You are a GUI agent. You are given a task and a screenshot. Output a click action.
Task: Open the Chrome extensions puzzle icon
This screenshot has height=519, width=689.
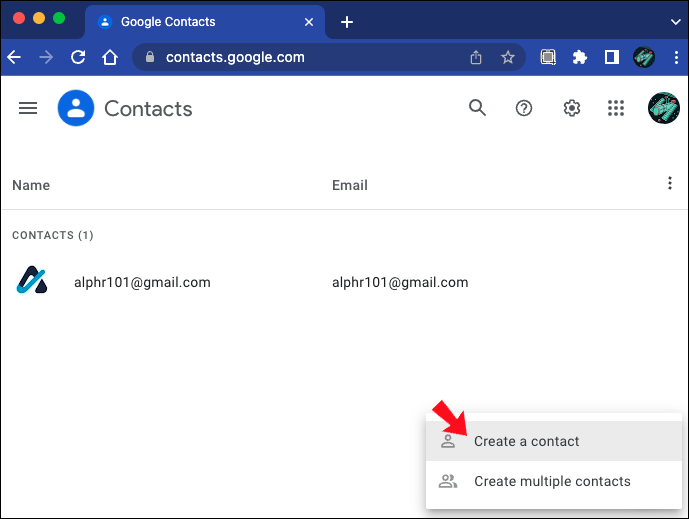coord(579,58)
